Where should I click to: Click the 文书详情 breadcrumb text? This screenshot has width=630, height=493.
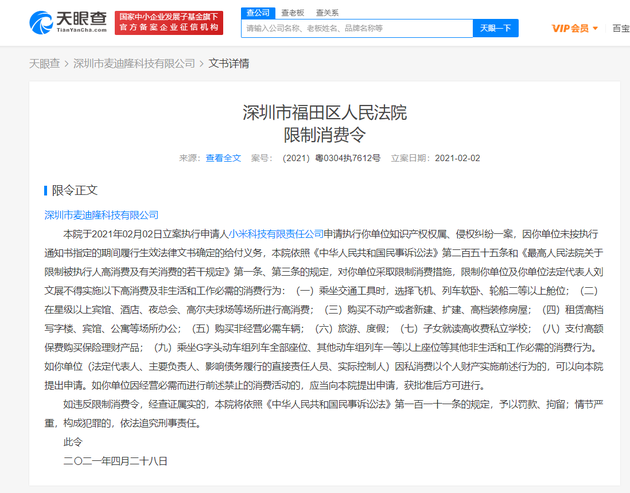[229, 63]
